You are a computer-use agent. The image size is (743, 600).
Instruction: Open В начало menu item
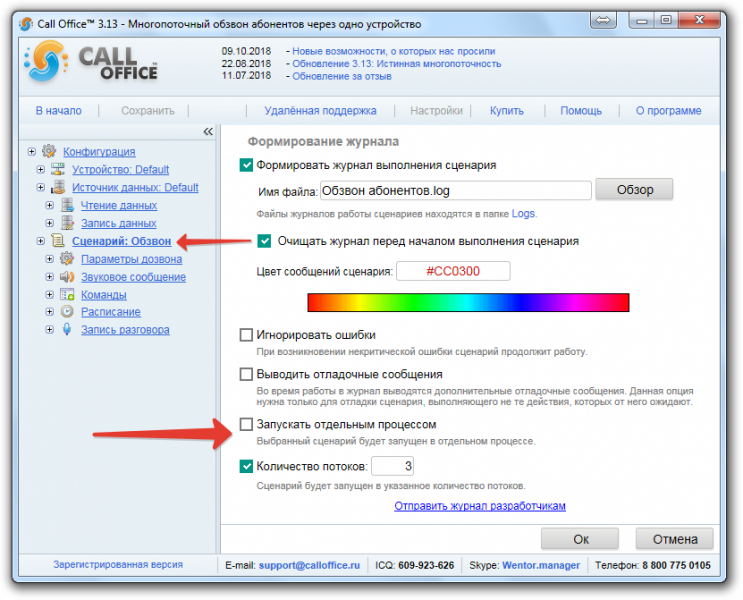point(59,110)
